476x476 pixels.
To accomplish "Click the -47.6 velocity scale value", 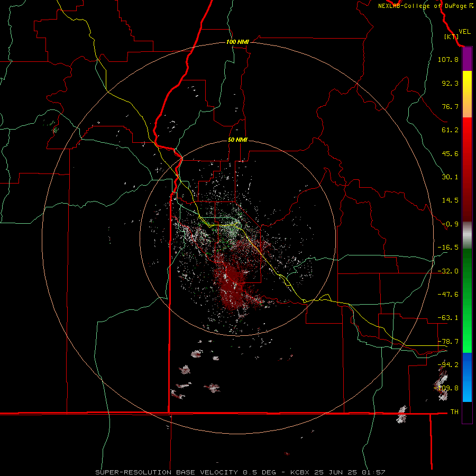I will [448, 295].
